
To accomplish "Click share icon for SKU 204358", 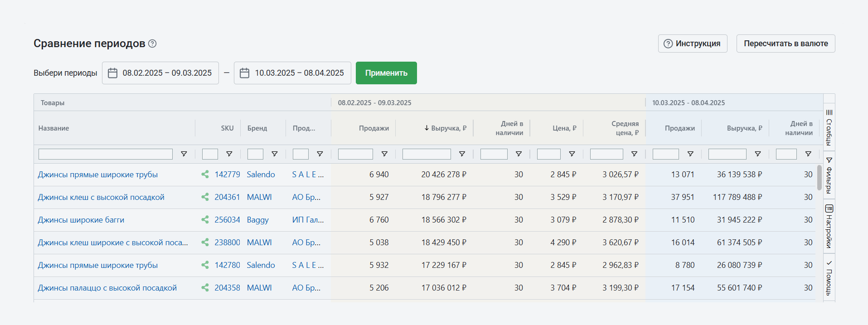I will [205, 288].
